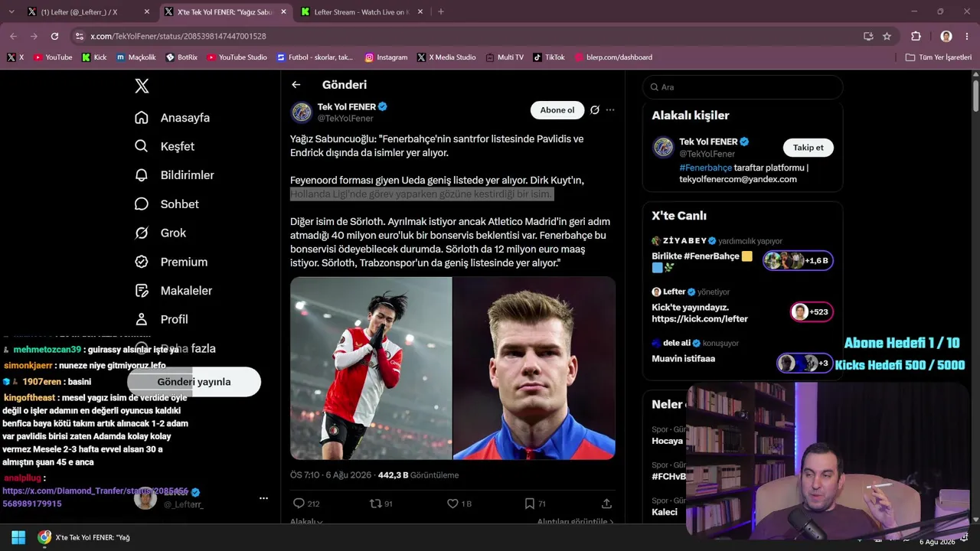Click the address bar URL field
This screenshot has height=551, width=980.
467,36
